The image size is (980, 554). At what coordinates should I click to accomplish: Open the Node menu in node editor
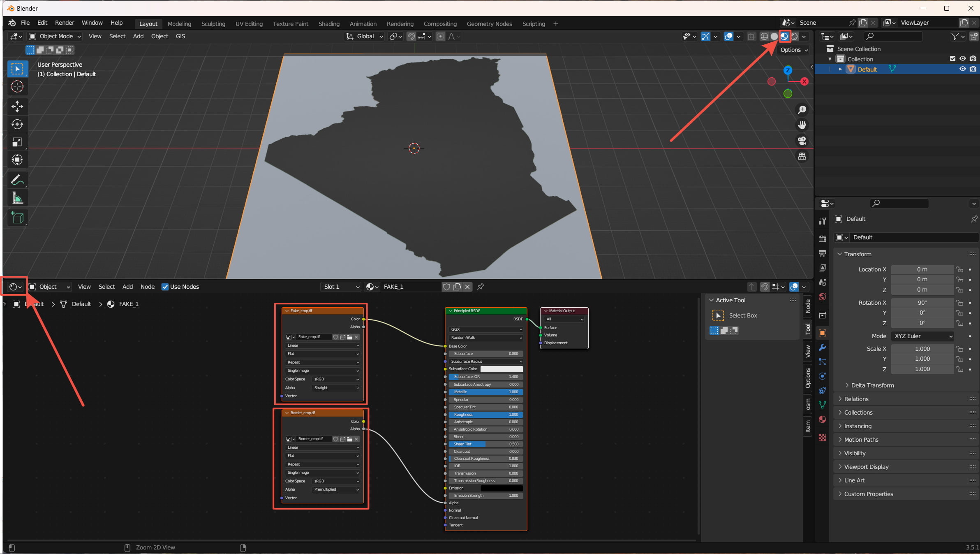(148, 287)
